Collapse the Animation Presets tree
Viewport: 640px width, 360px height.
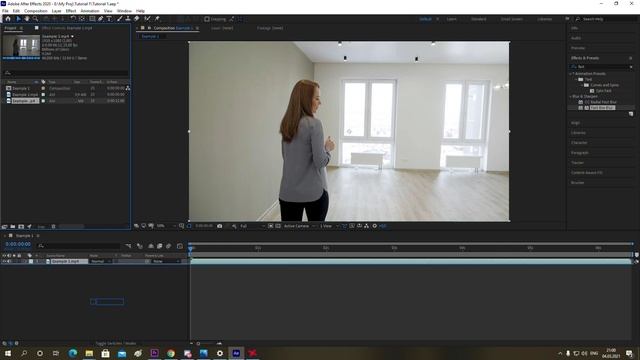point(571,74)
